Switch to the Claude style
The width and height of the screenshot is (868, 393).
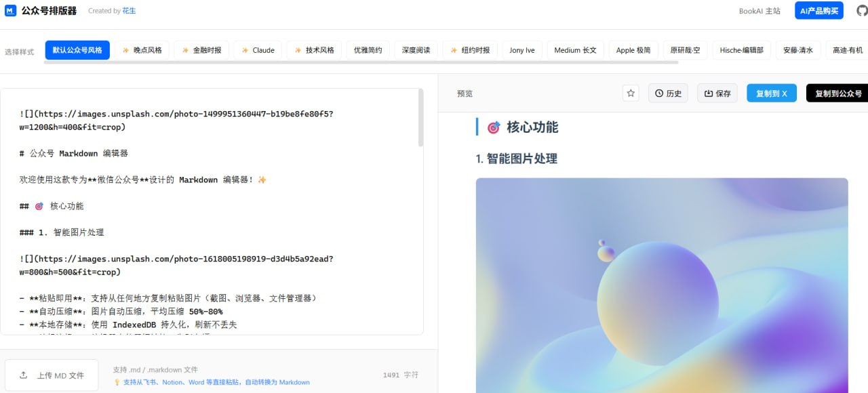coord(258,50)
